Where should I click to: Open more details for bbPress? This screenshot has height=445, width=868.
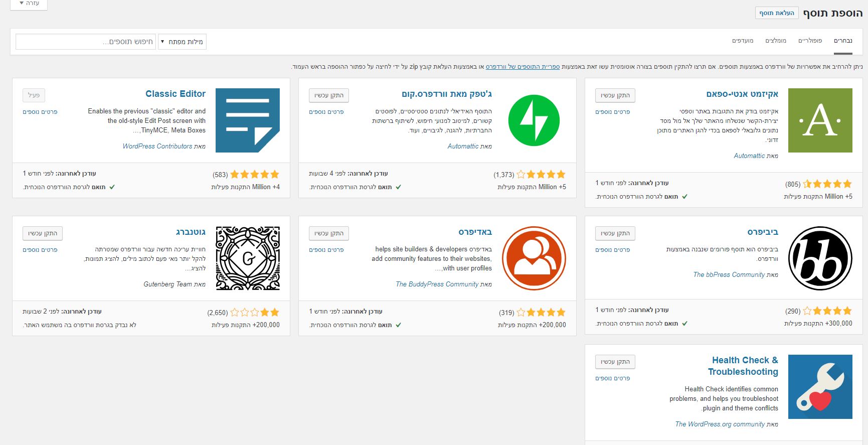613,250
